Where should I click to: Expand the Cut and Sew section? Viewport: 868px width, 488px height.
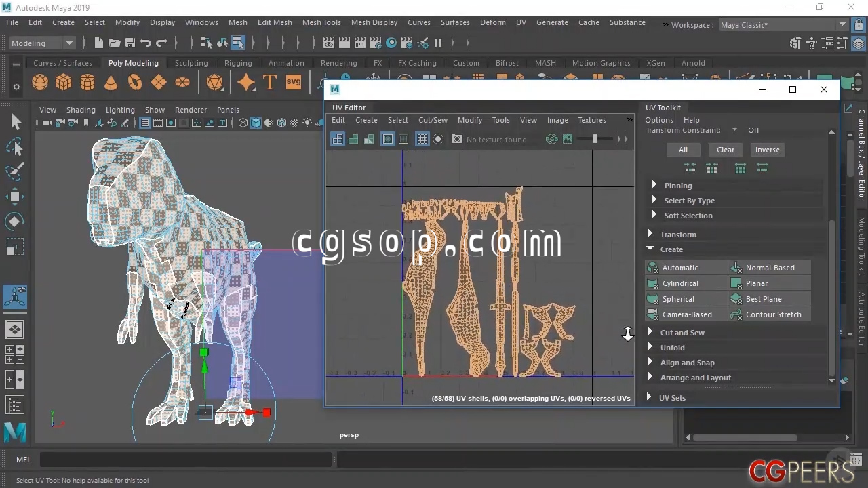coord(682,333)
